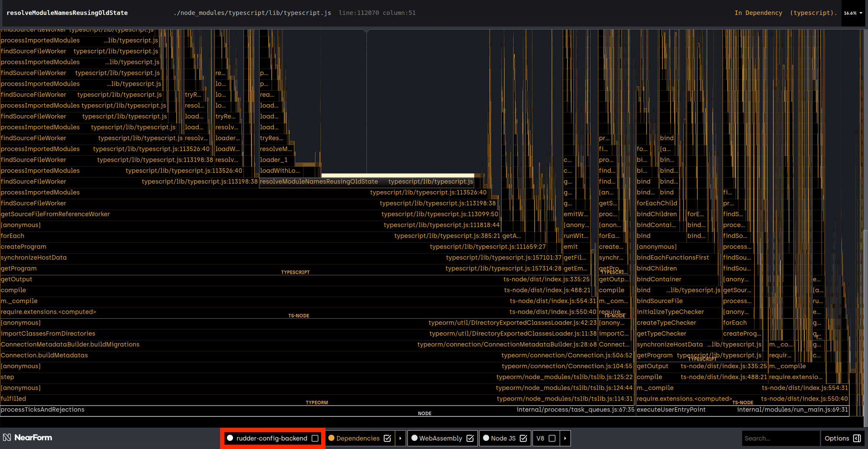Select the emitW... frame
868x449 pixels.
(x=576, y=214)
